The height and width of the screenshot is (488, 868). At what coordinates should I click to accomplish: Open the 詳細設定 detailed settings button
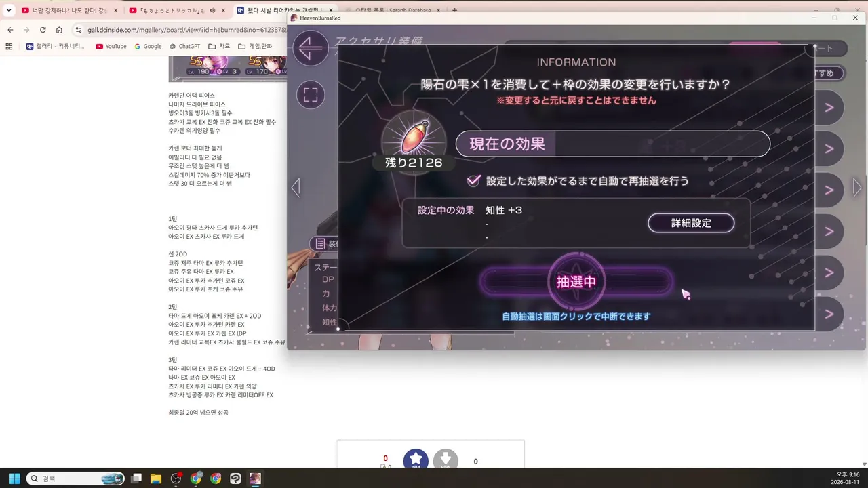[691, 223]
